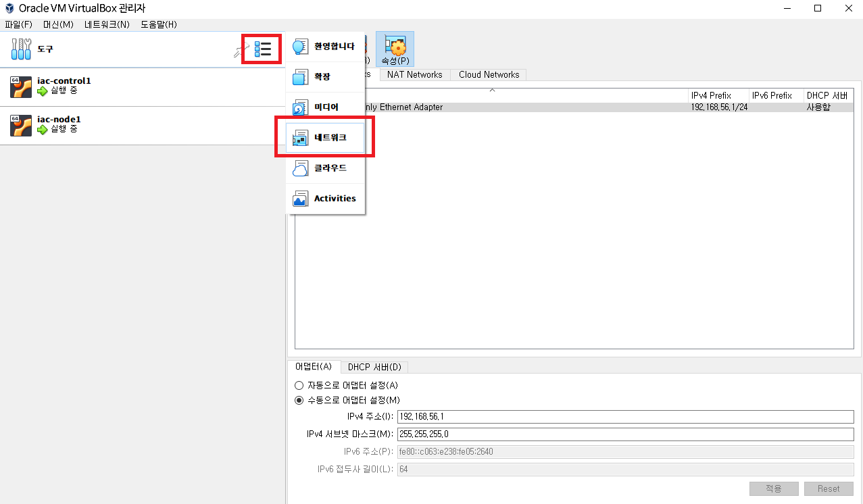Choose 확장 from the tools popup
863x504 pixels.
326,78
